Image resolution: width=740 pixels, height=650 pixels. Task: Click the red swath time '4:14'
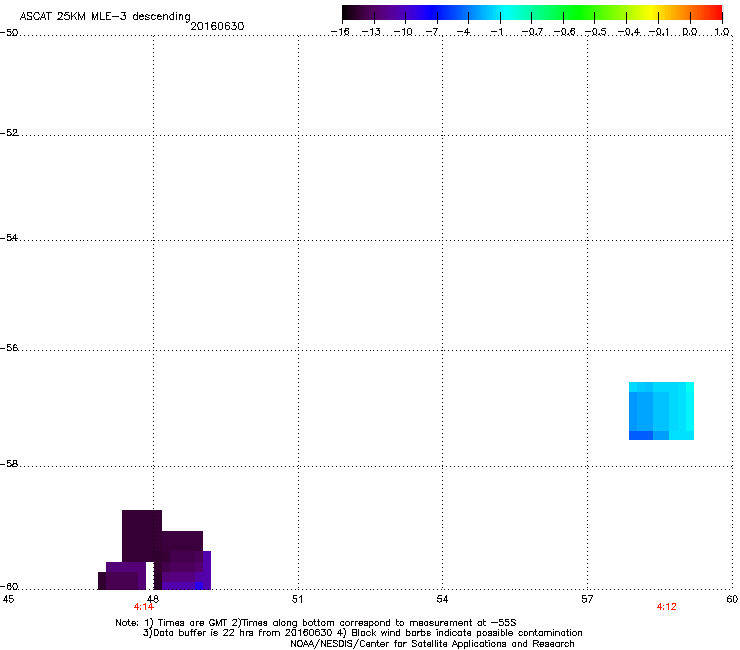[143, 607]
